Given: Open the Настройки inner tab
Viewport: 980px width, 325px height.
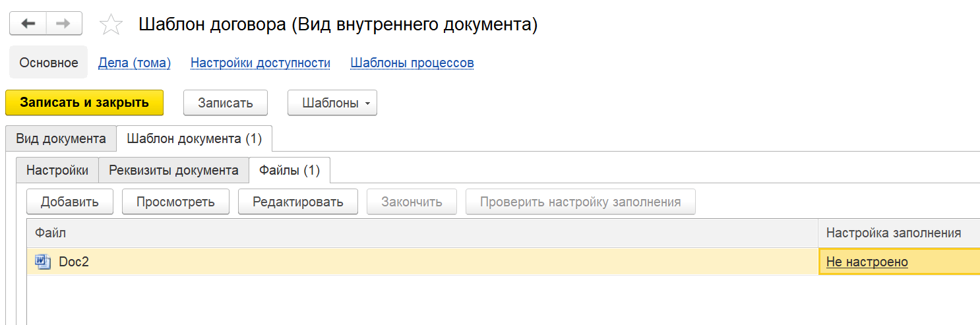Looking at the screenshot, I should click(x=57, y=170).
